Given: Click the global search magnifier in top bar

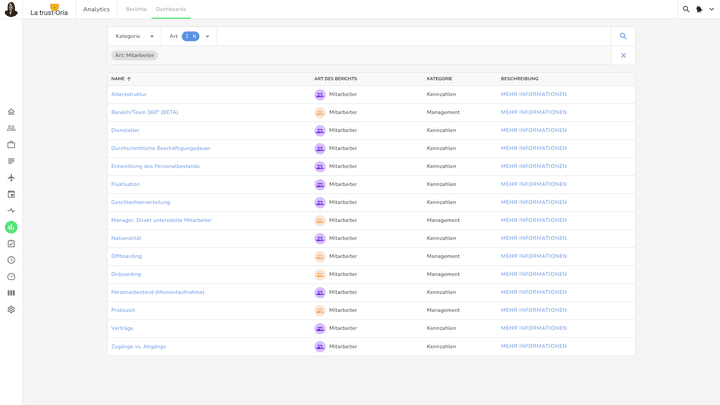Looking at the screenshot, I should 686,9.
